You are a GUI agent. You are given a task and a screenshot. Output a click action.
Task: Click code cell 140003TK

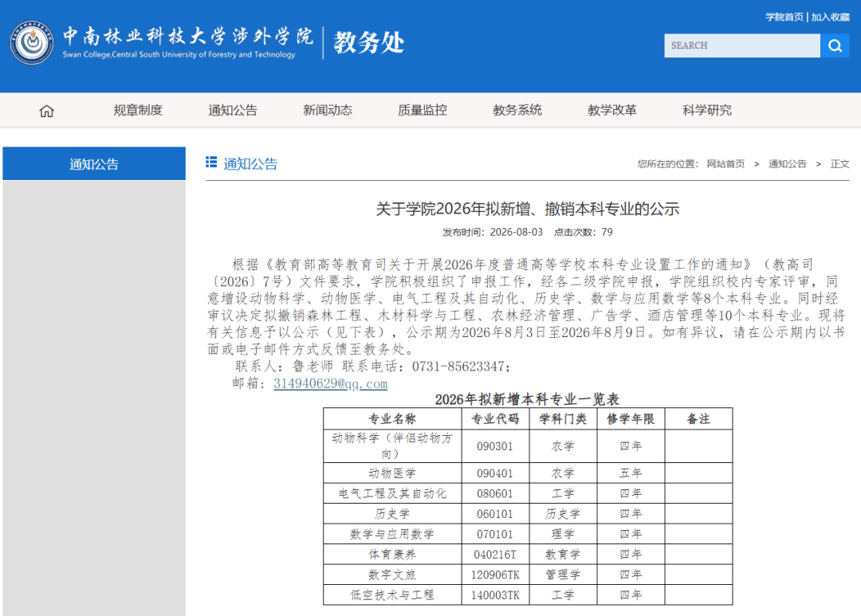pyautogui.click(x=495, y=595)
